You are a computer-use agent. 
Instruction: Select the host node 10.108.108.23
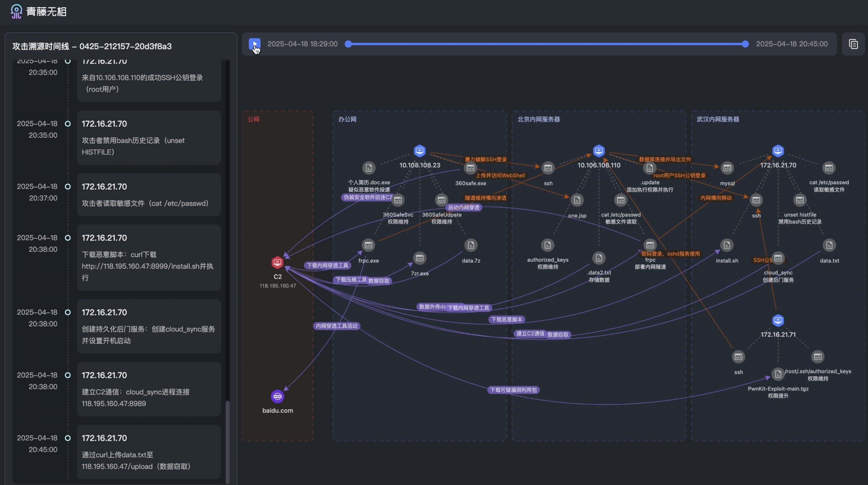[x=419, y=151]
